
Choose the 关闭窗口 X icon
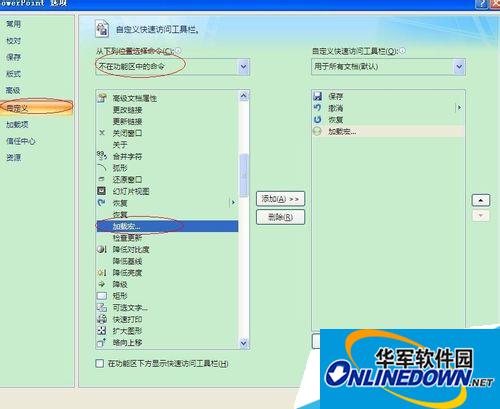[x=102, y=133]
